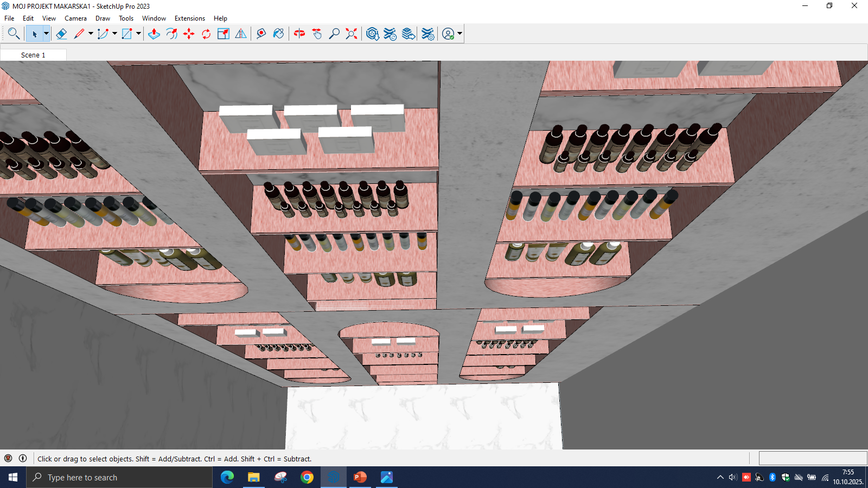Screen dimensions: 868x488
Task: Select the Tape Measure tool
Action: click(261, 34)
